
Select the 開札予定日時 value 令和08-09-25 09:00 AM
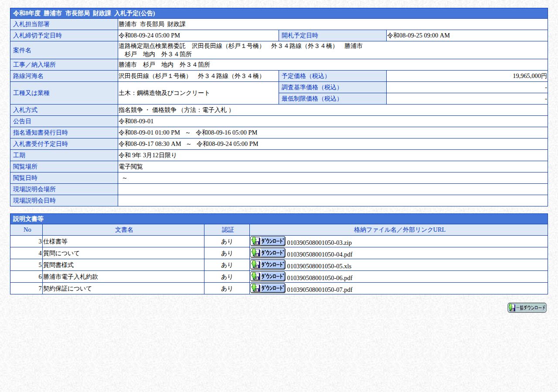pyautogui.click(x=418, y=35)
